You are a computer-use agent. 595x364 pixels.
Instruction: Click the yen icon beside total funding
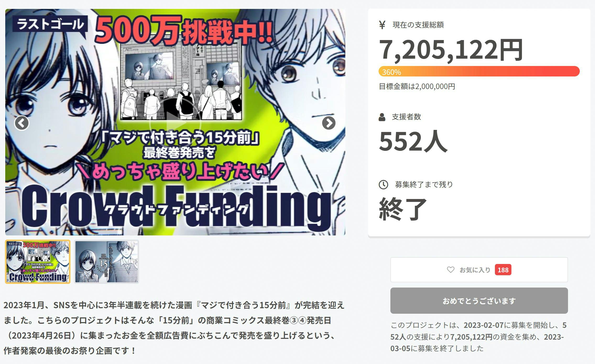382,25
